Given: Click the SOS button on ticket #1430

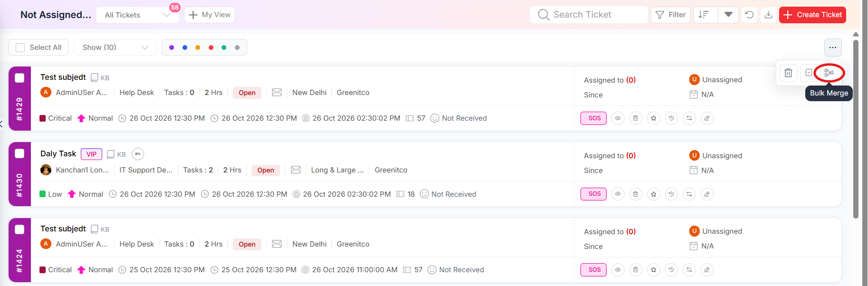Looking at the screenshot, I should 593,194.
